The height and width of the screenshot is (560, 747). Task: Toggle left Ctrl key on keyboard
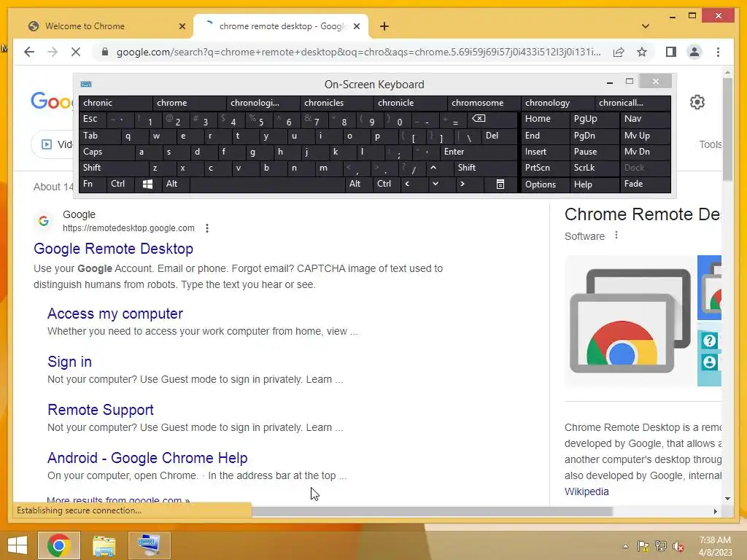coord(120,184)
